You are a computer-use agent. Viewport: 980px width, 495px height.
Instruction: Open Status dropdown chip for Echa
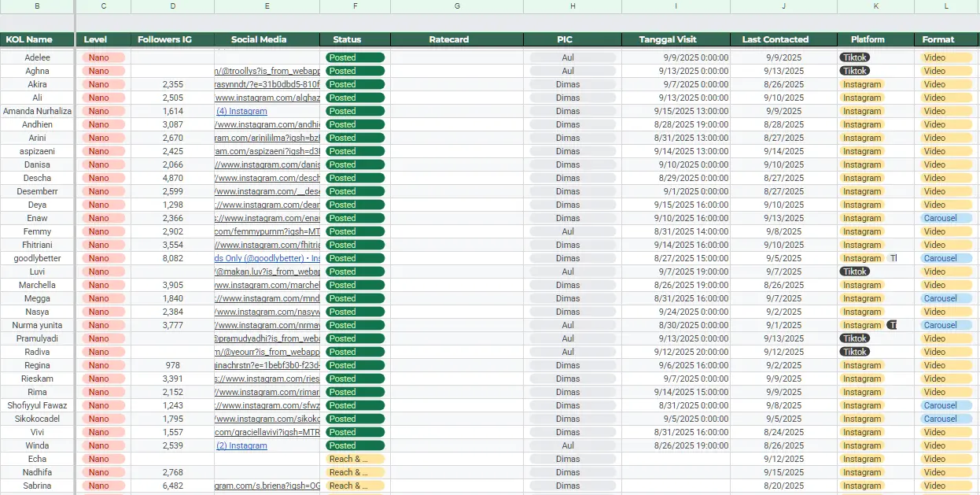pyautogui.click(x=355, y=459)
